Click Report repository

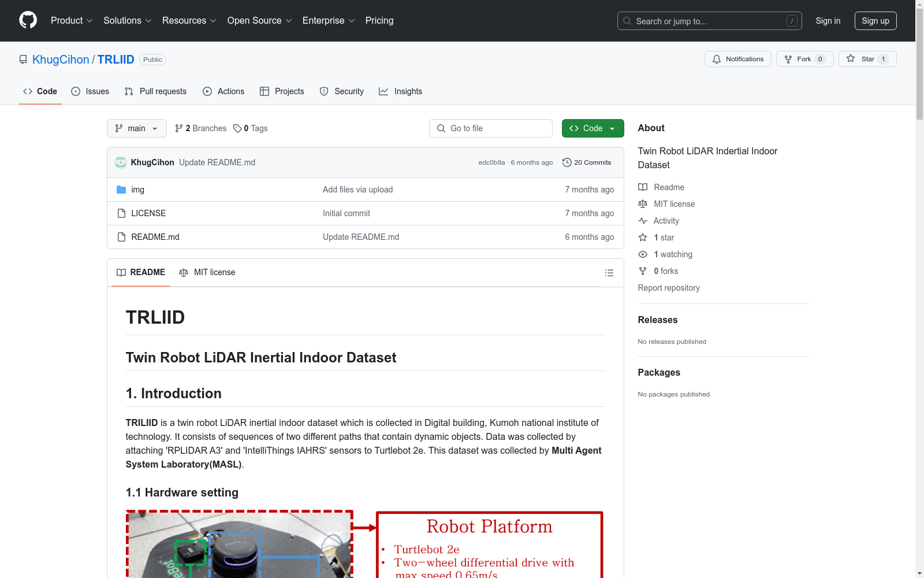pyautogui.click(x=669, y=288)
